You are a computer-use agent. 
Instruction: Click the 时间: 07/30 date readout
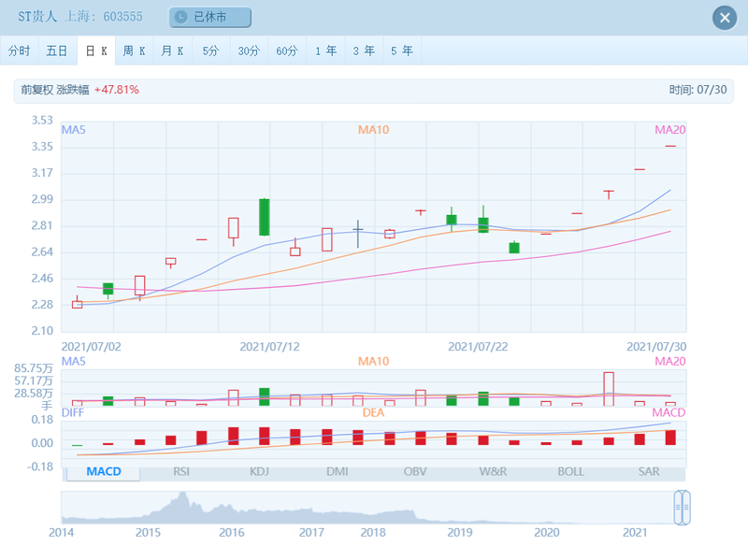click(698, 90)
